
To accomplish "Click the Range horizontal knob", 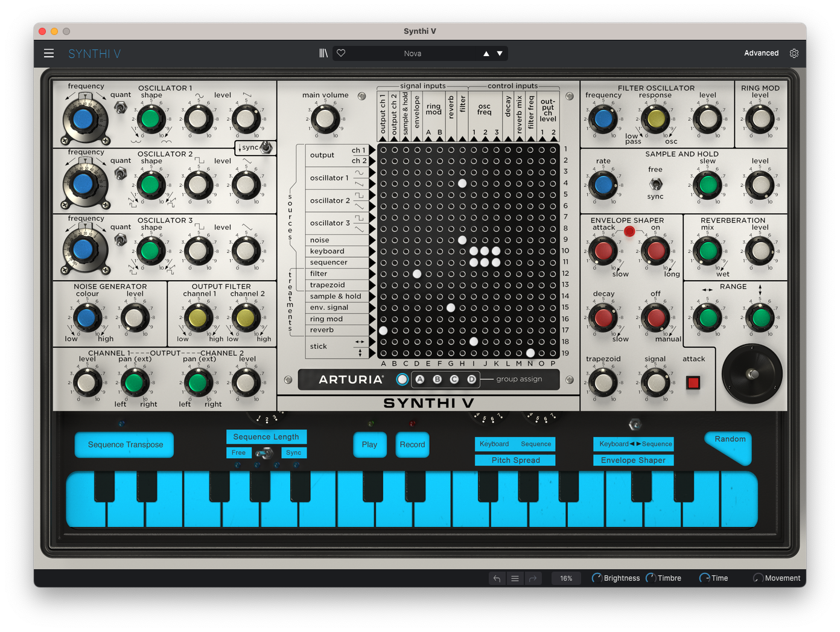I will pos(708,317).
